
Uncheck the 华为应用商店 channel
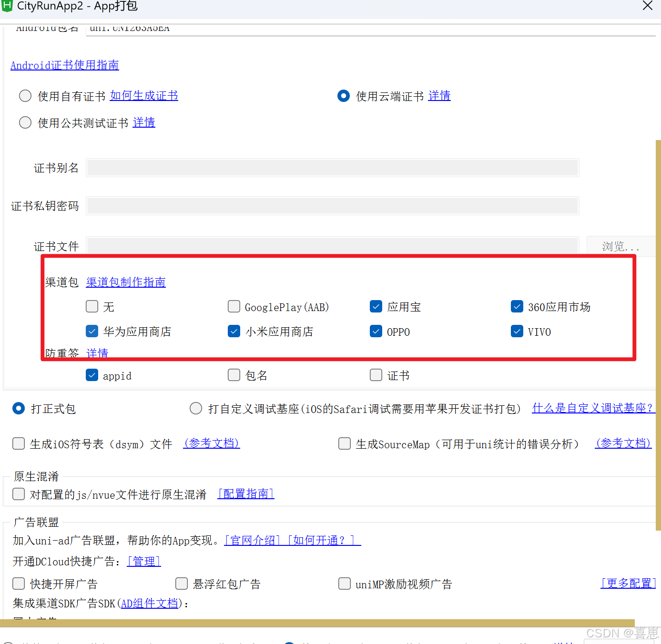click(92, 331)
